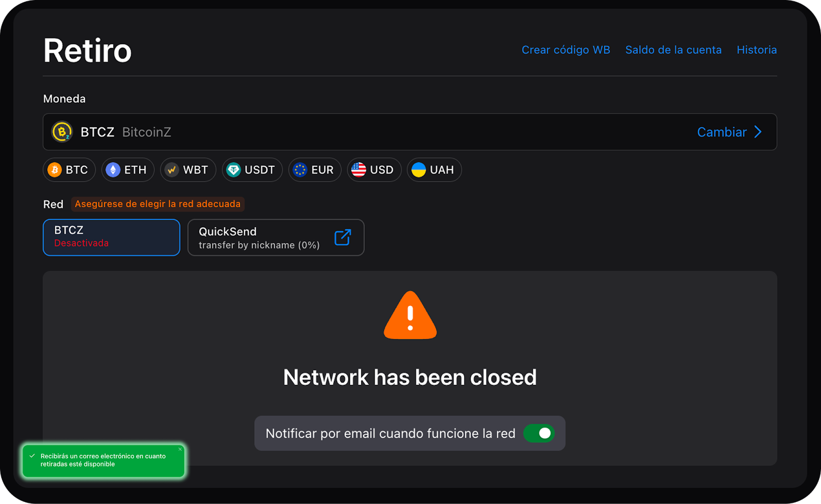Dismiss the green email notification toast
The width and height of the screenshot is (821, 504).
click(x=180, y=449)
